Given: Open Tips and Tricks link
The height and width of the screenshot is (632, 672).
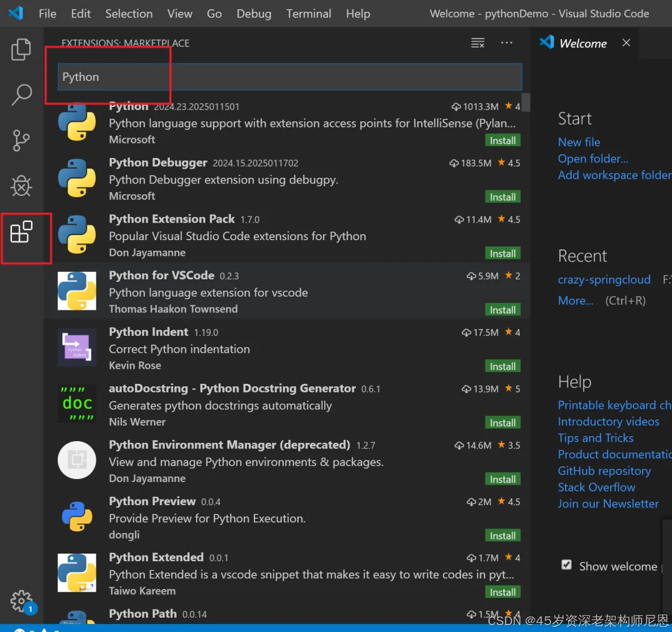Looking at the screenshot, I should 595,438.
